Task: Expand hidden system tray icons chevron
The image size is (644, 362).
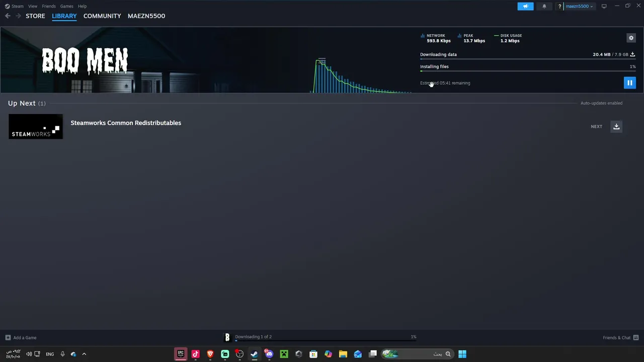Action: point(84,354)
